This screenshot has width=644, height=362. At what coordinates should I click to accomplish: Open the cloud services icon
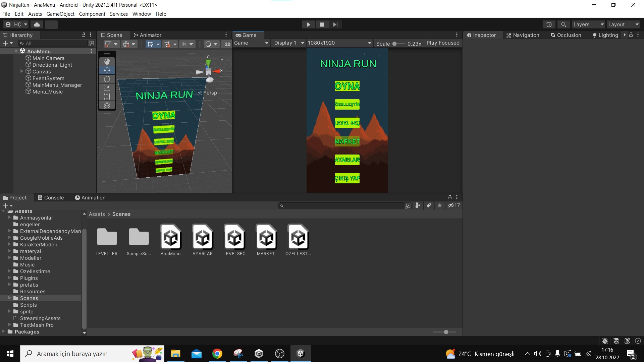pos(37,24)
